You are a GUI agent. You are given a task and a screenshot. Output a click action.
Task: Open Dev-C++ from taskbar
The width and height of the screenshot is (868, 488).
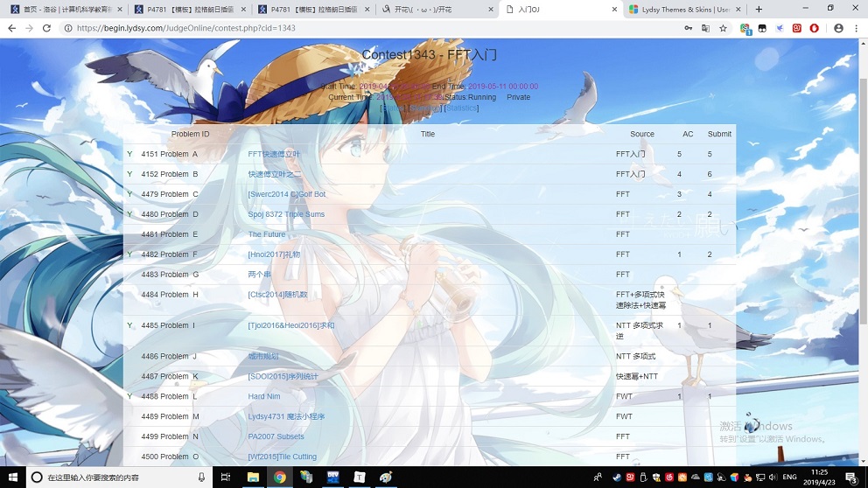point(332,477)
